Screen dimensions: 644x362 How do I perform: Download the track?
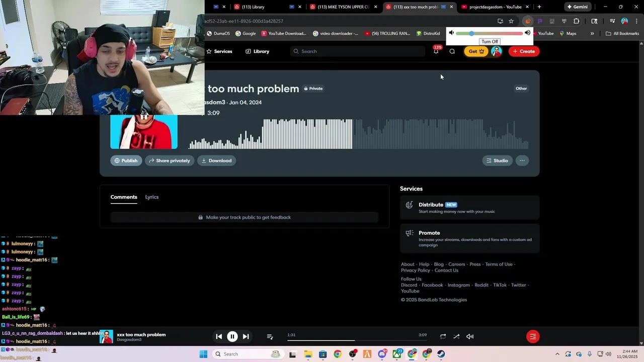point(216,160)
